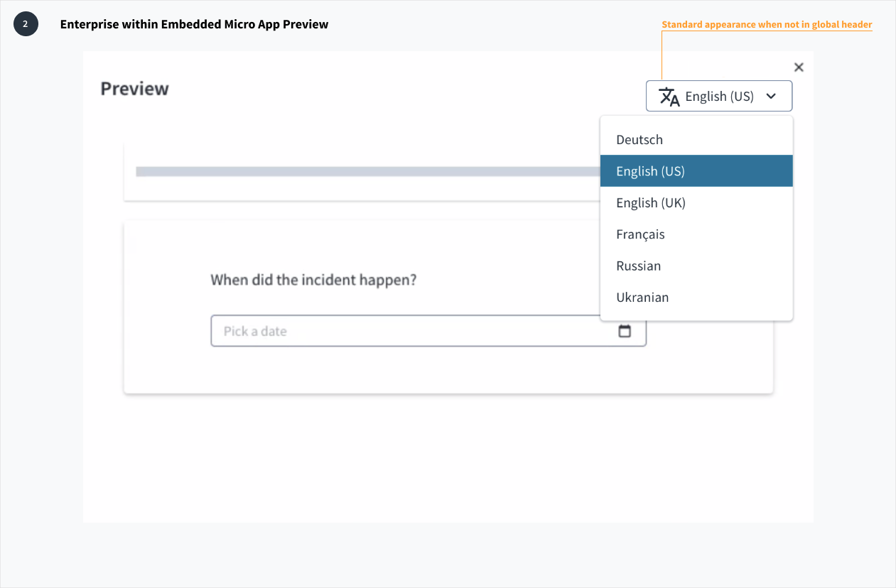Select Deutsch from the language list

point(639,139)
